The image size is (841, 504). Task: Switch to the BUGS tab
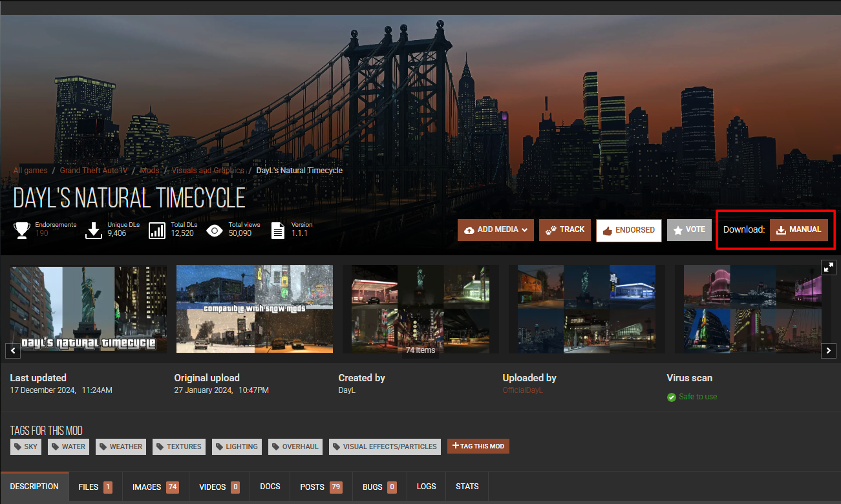(x=379, y=487)
